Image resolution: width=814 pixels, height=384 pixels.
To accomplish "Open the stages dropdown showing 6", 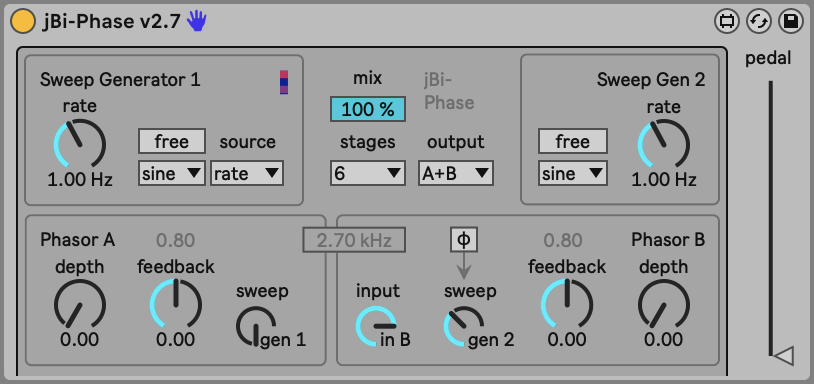I will pos(368,173).
